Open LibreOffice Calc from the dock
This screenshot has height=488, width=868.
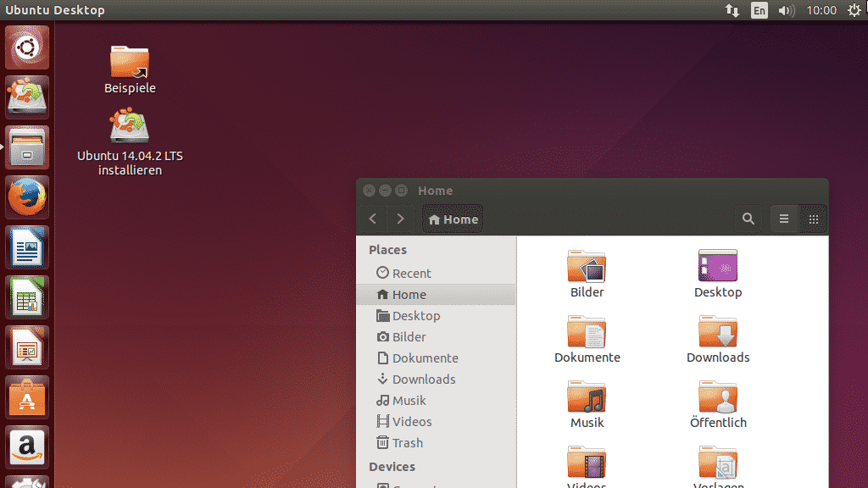pyautogui.click(x=26, y=297)
